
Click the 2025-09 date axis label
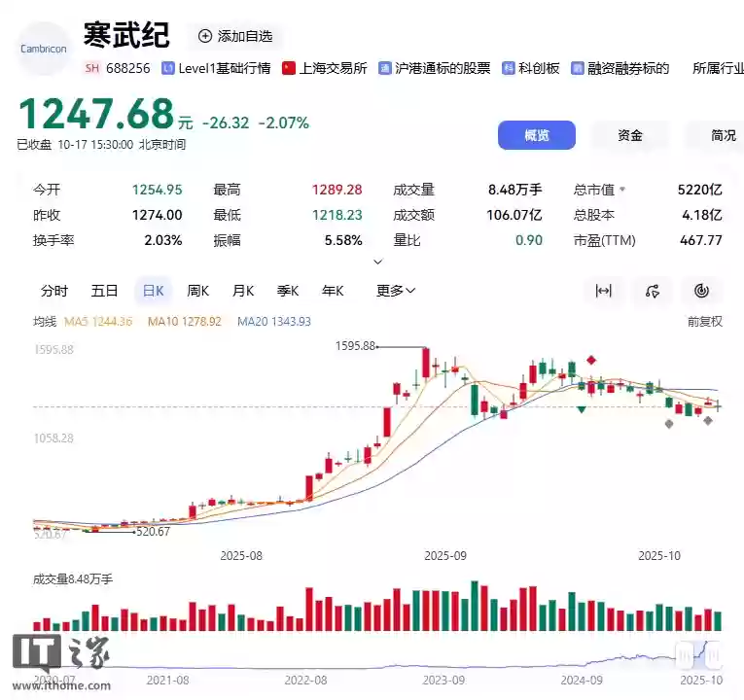click(445, 556)
